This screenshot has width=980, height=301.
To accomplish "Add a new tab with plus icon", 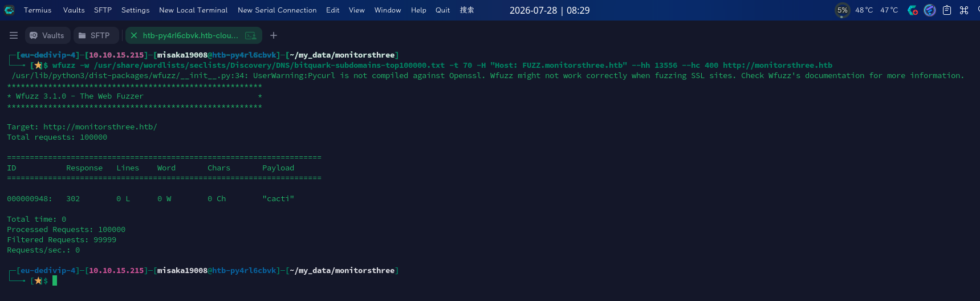I will [x=274, y=35].
